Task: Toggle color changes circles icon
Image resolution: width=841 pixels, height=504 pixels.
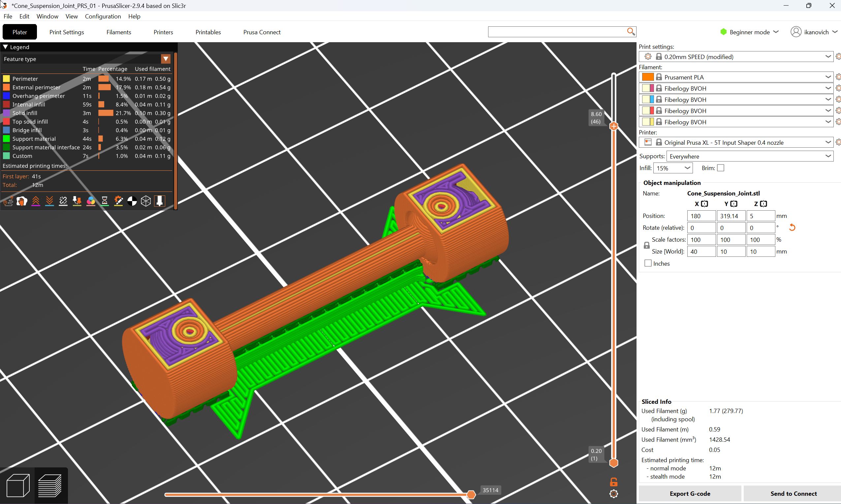Action: [91, 201]
